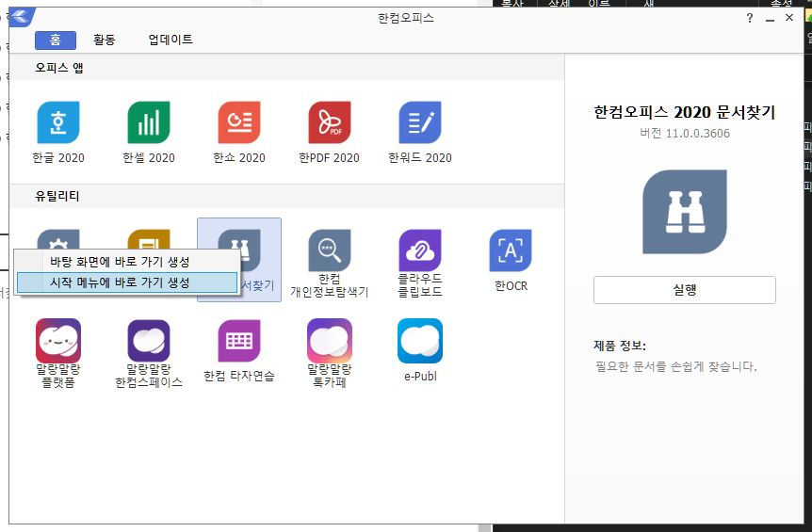The image size is (812, 532).
Task: Click the large binoculars product image
Action: pos(685,212)
